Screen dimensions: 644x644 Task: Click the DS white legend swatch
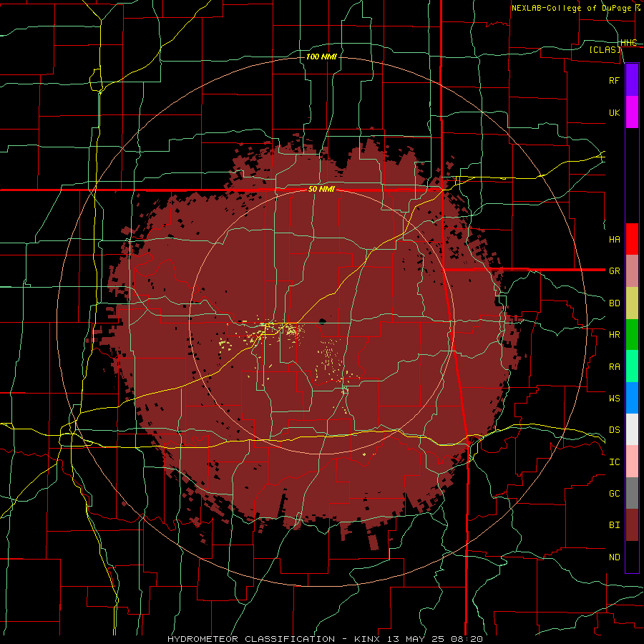point(632,429)
